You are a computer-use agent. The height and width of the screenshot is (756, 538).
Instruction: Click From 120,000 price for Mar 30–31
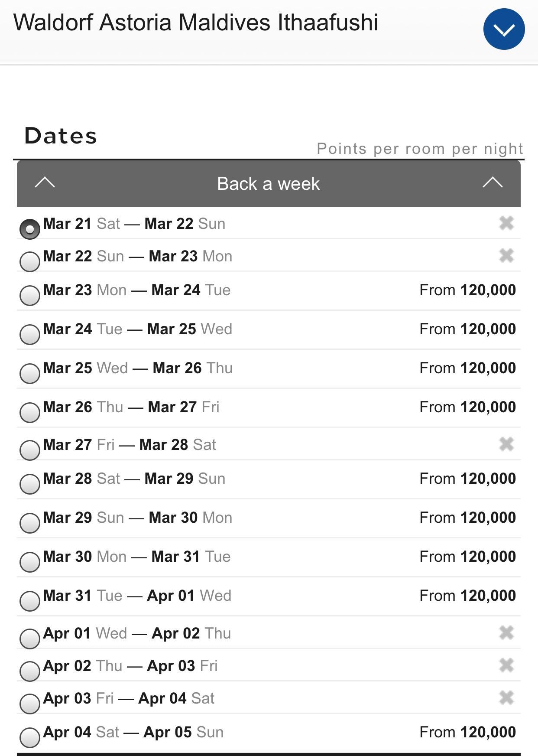(x=467, y=557)
